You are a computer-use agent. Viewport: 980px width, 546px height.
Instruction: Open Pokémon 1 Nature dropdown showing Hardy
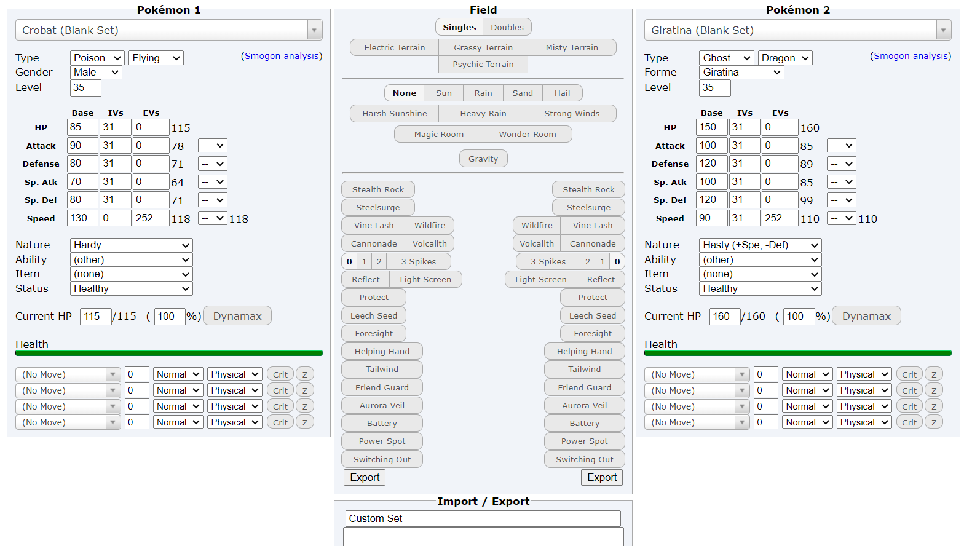132,245
